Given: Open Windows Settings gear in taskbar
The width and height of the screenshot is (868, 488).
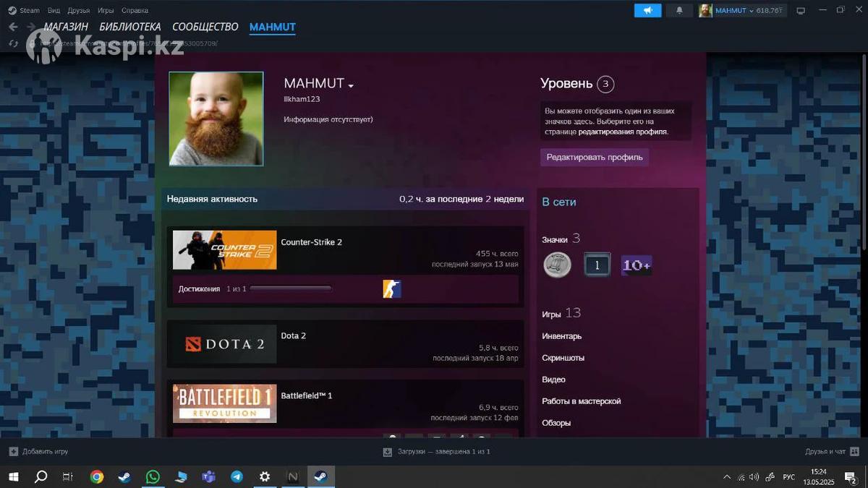Looking at the screenshot, I should (265, 476).
